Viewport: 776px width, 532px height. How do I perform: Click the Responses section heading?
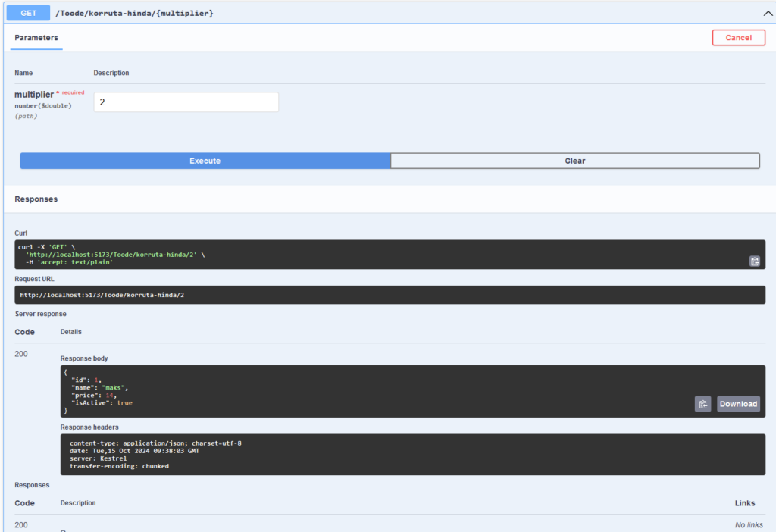point(36,199)
